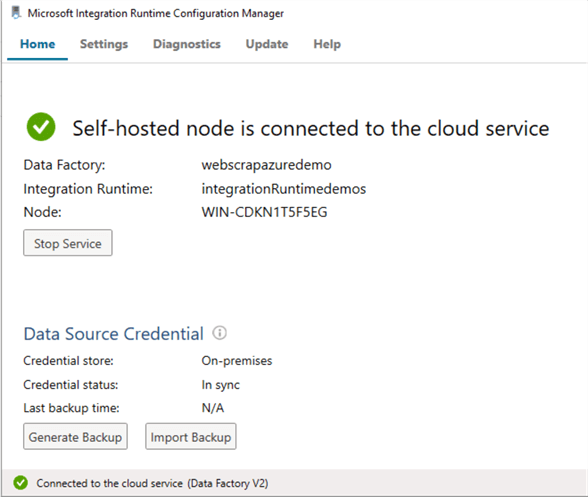
Task: Click the Data Source Credential heading
Action: click(x=114, y=333)
